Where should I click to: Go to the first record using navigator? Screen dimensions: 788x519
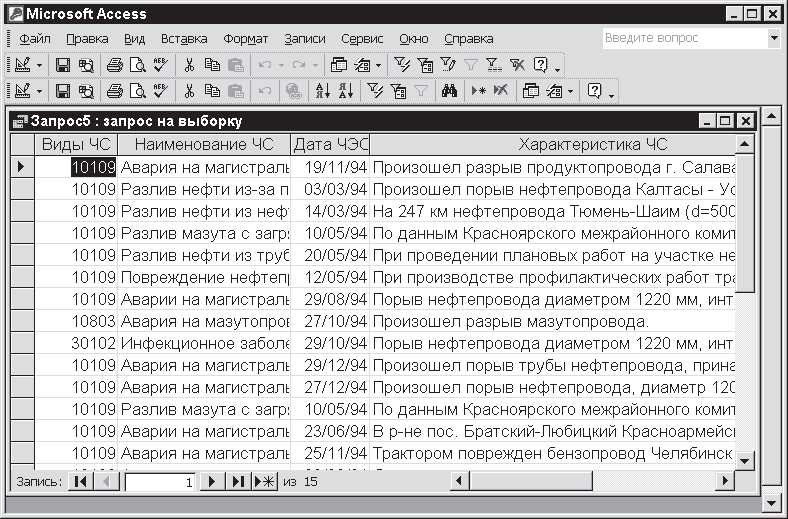pos(82,482)
